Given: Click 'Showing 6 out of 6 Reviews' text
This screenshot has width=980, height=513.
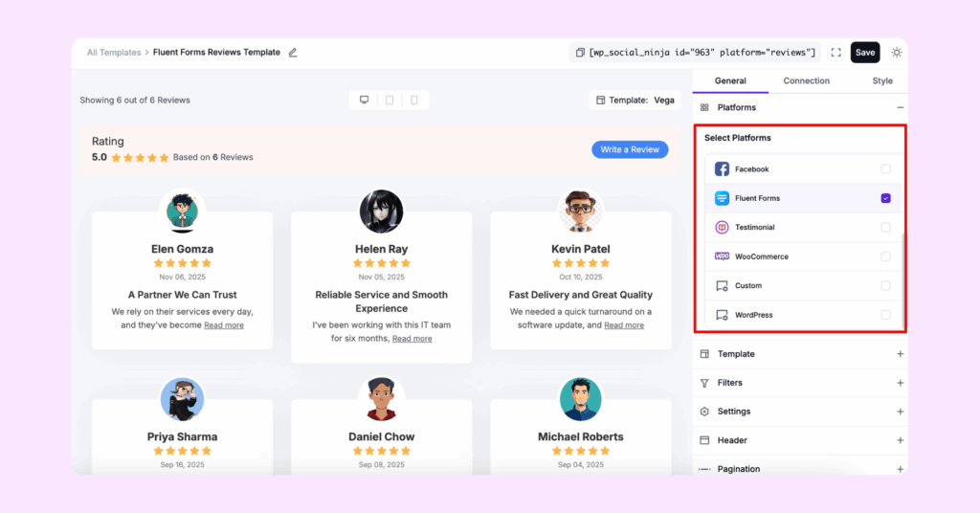Looking at the screenshot, I should click(x=135, y=100).
